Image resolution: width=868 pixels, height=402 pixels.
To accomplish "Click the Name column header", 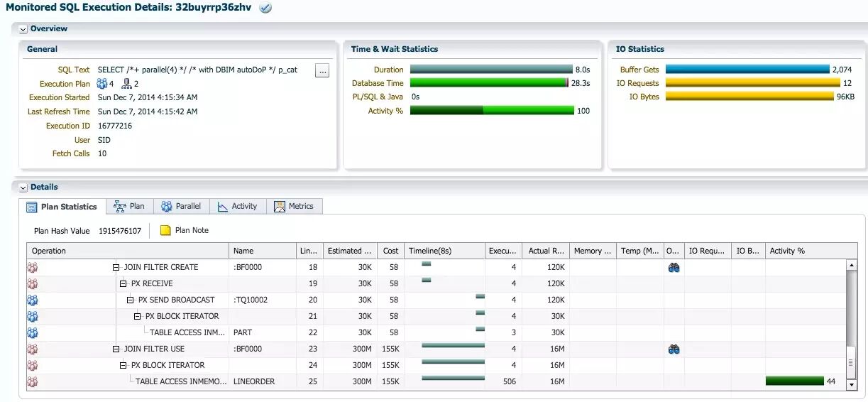I will pyautogui.click(x=263, y=251).
